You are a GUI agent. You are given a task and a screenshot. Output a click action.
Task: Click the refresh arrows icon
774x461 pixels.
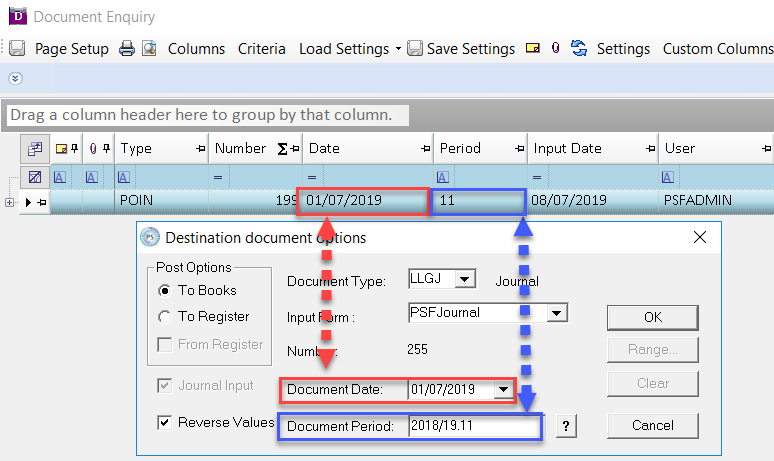click(x=579, y=48)
